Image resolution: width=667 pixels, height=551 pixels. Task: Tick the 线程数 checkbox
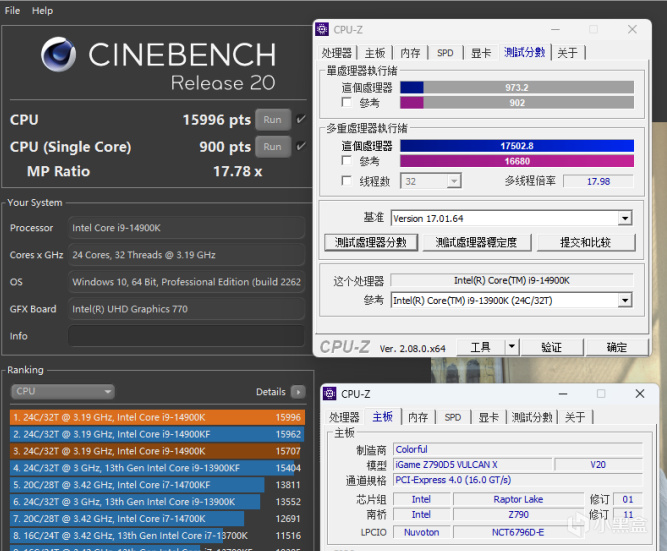point(346,181)
